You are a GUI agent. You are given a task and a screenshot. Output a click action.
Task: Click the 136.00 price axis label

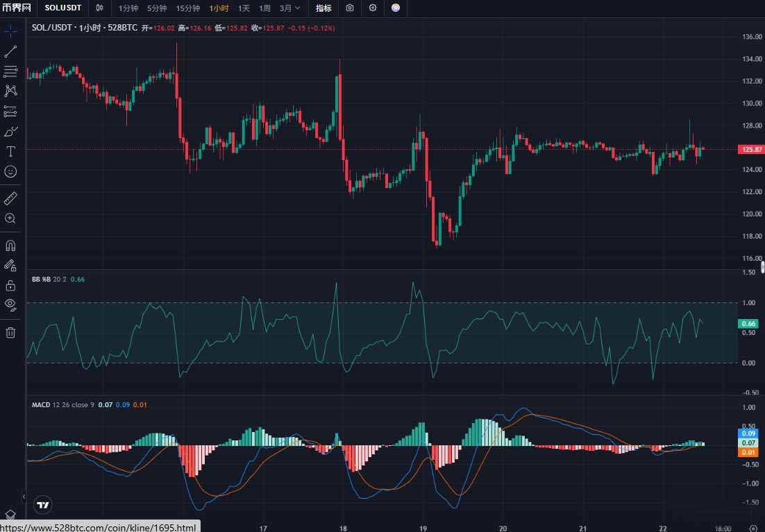[752, 37]
